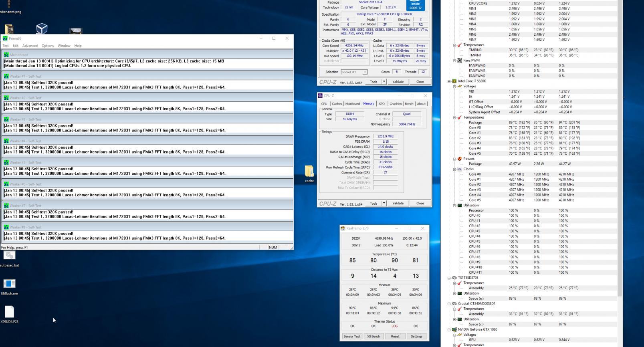Click Validate in the upper CPU-Z window
The width and height of the screenshot is (644, 347).
398,82
